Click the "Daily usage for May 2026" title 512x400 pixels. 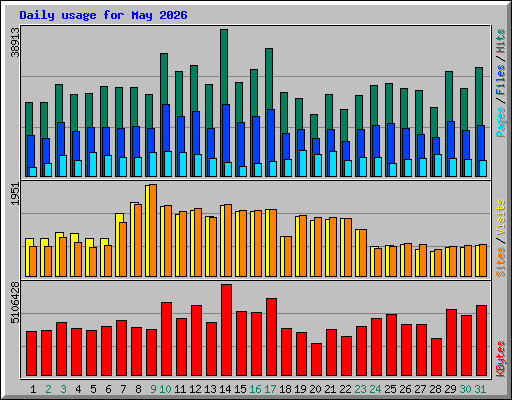coord(103,15)
